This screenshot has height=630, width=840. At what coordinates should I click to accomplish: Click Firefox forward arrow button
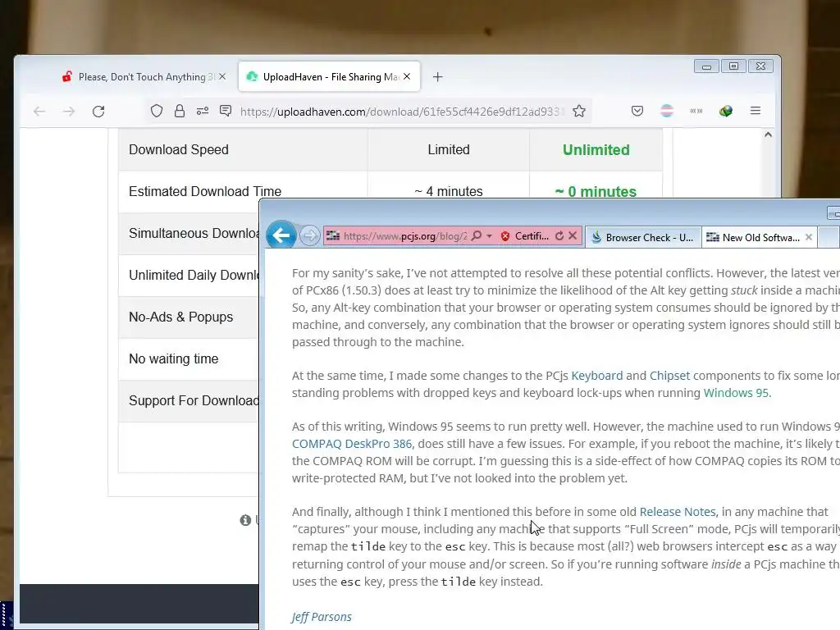coord(69,112)
